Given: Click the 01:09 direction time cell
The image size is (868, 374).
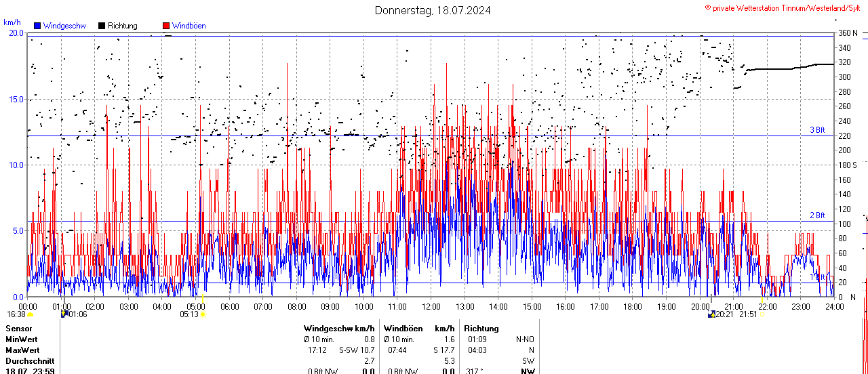Looking at the screenshot, I should (x=477, y=339).
